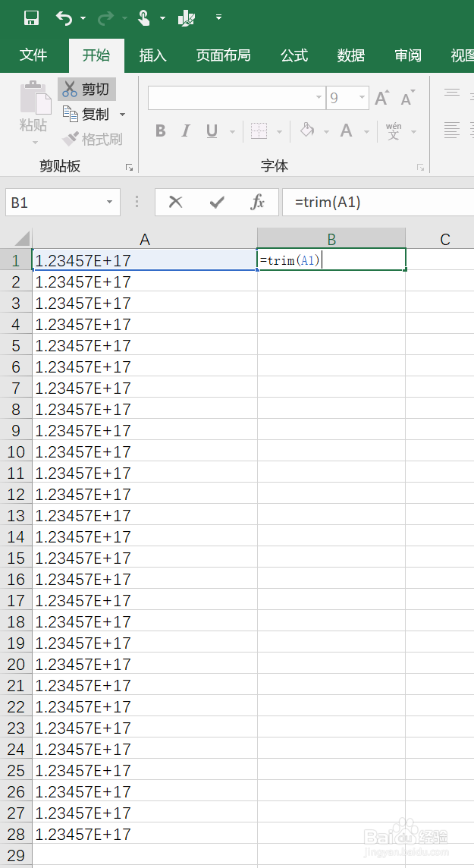Open the Name Box dropdown arrow

coord(109,203)
